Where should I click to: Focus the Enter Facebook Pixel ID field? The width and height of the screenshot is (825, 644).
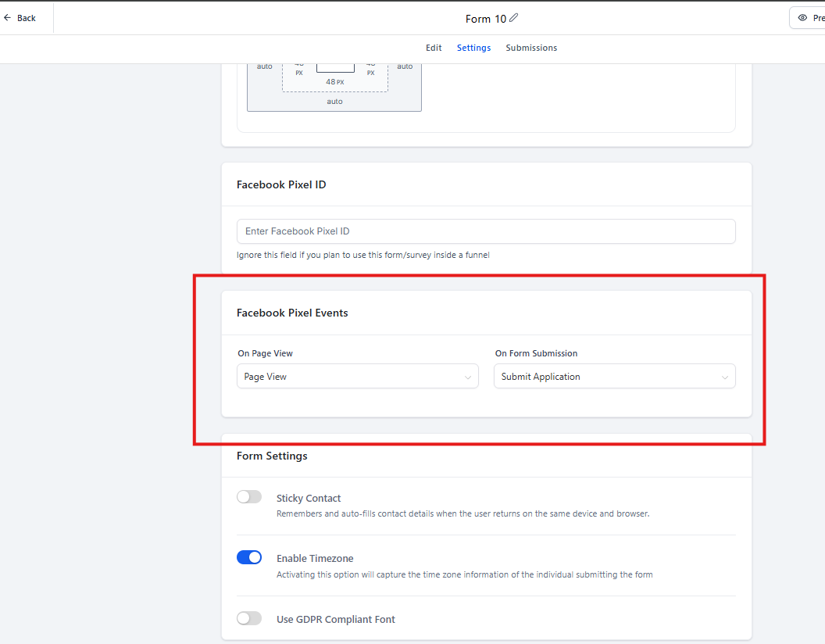(x=486, y=231)
